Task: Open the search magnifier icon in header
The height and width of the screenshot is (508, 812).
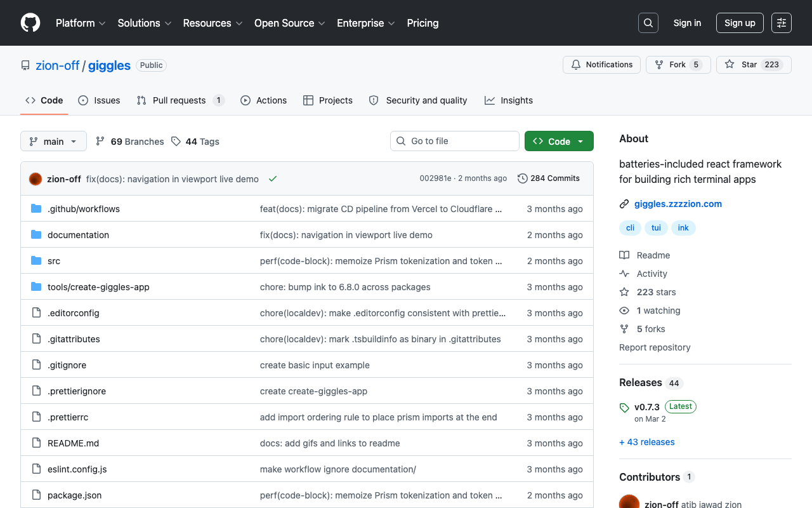Action: 648,23
